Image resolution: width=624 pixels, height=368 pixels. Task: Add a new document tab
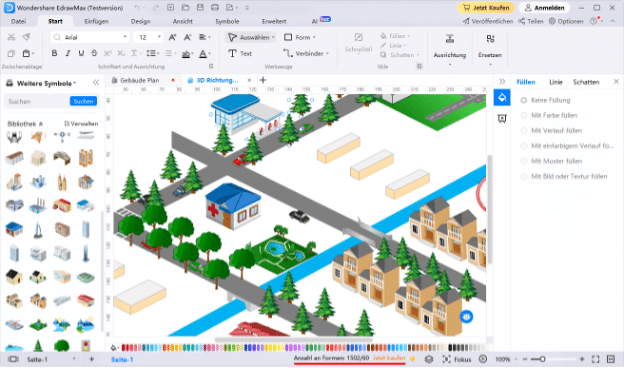pos(263,80)
